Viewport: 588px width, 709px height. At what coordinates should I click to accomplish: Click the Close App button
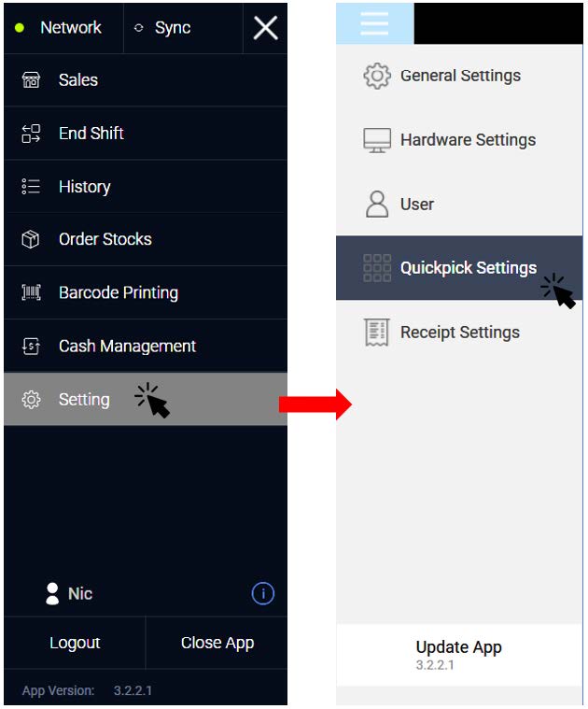(x=217, y=643)
